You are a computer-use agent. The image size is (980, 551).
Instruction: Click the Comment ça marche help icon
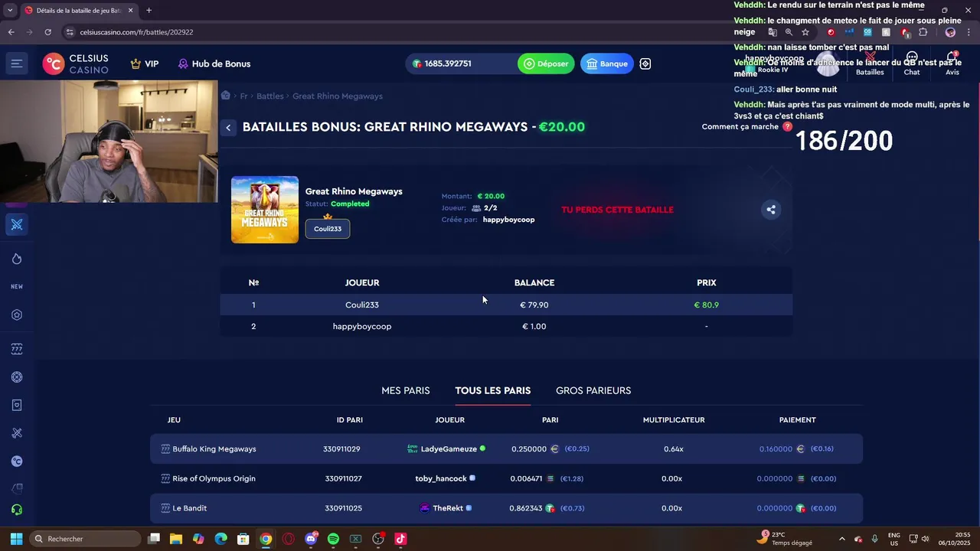coord(788,126)
